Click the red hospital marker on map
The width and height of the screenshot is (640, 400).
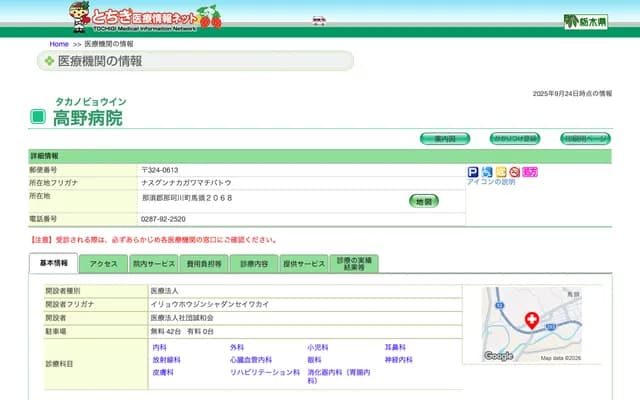(531, 321)
